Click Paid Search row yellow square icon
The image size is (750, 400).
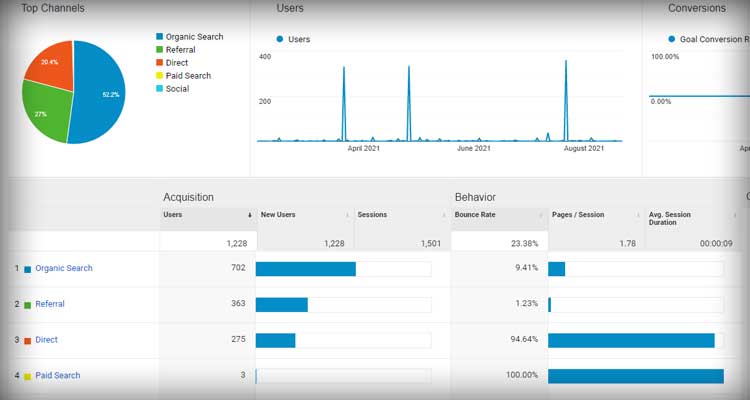[x=28, y=377]
